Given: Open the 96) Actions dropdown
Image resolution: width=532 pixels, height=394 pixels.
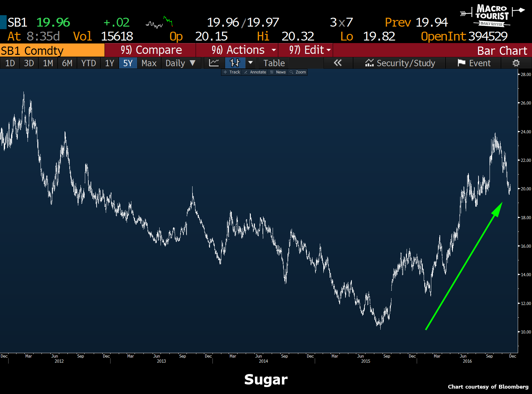Looking at the screenshot, I should [237, 50].
